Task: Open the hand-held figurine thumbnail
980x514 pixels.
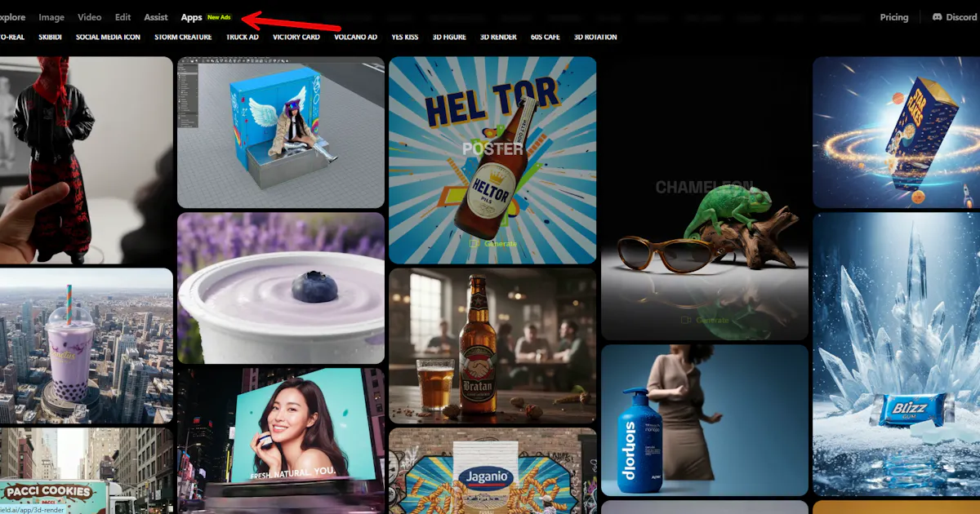Action: 86,160
